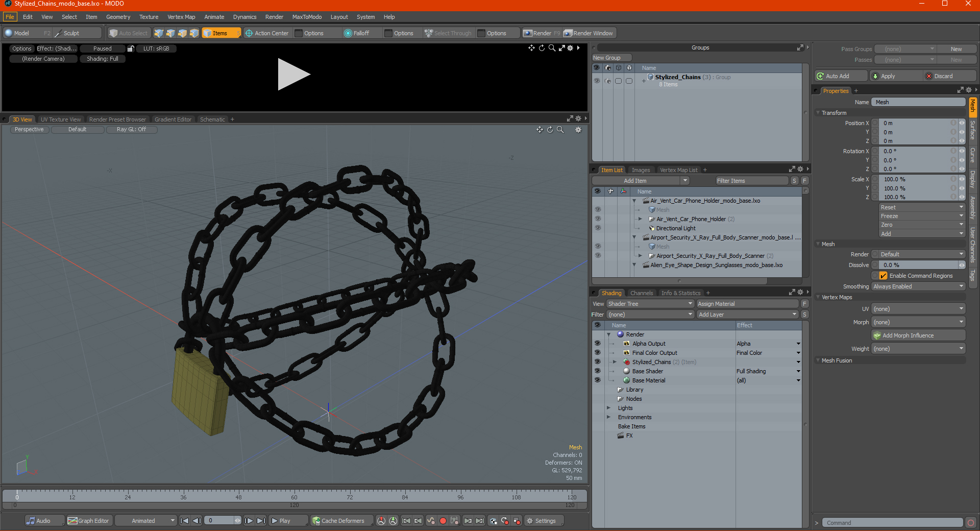Switch to the Schematic tab

click(212, 119)
